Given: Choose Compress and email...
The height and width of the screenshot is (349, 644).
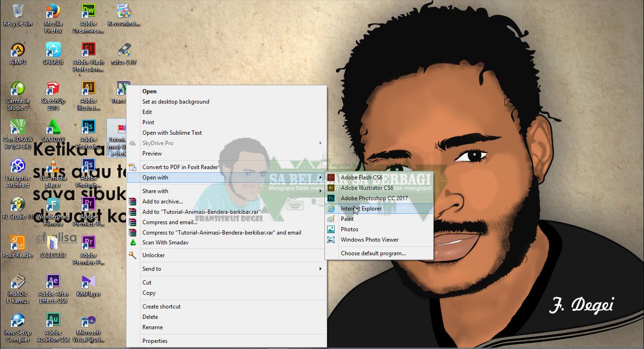Looking at the screenshot, I should [x=226, y=222].
